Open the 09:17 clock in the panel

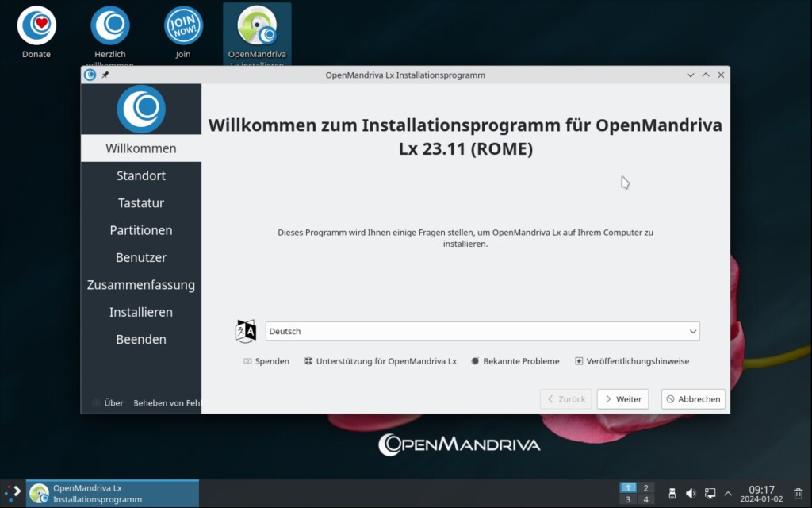(761, 494)
